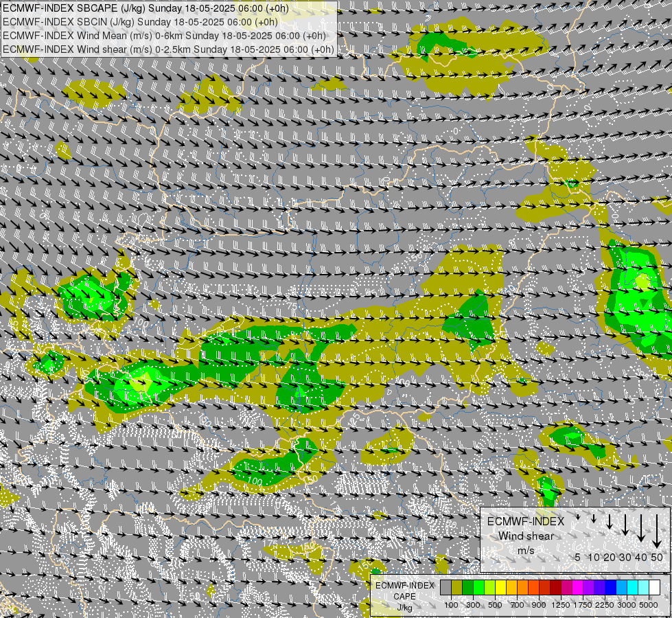Screen dimensions: 672x618
Task: Select the white CAPE legend swatch
Action: [x=655, y=587]
